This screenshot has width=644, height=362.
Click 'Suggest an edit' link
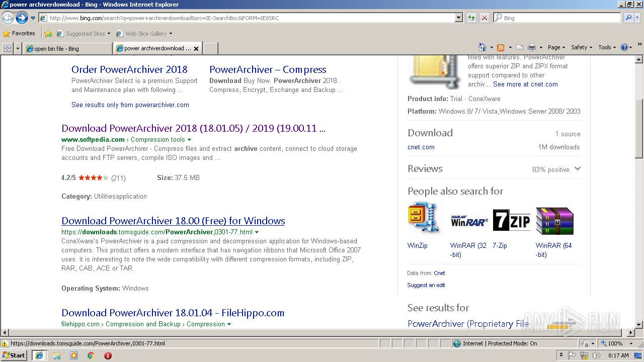pyautogui.click(x=426, y=285)
